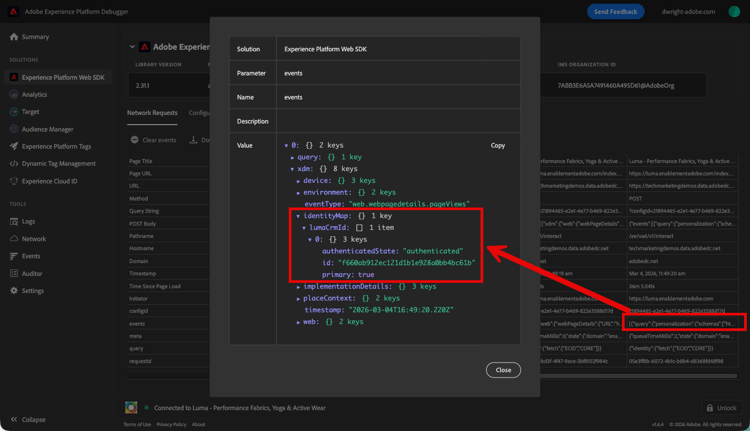Expand the web node
The image size is (750, 431).
[298, 322]
